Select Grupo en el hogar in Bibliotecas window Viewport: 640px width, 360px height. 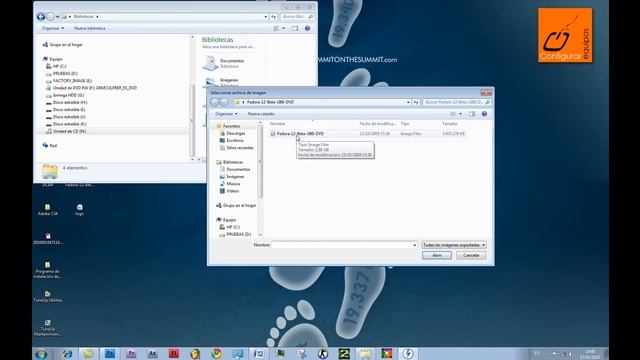click(66, 45)
